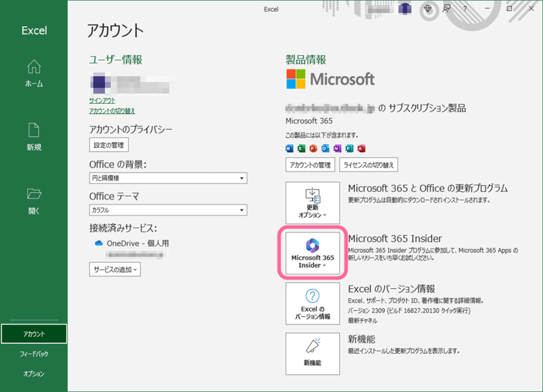
Task: Open the 更新オプション dropdown button
Action: 313,203
